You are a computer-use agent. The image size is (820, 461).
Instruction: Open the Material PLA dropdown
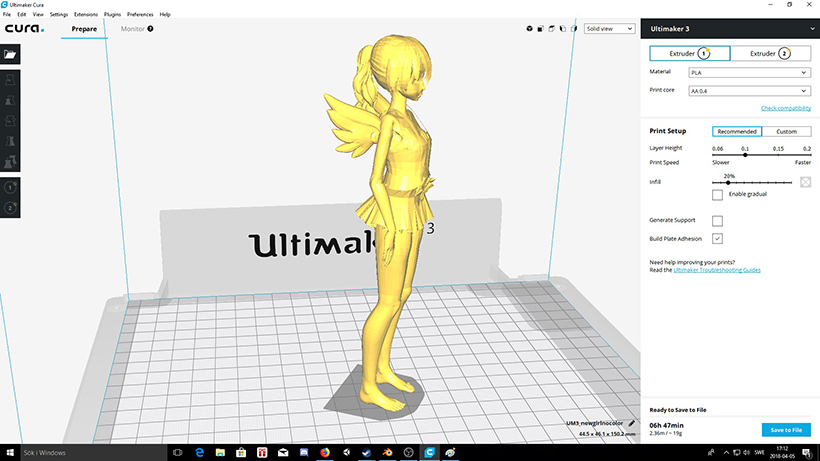click(749, 73)
